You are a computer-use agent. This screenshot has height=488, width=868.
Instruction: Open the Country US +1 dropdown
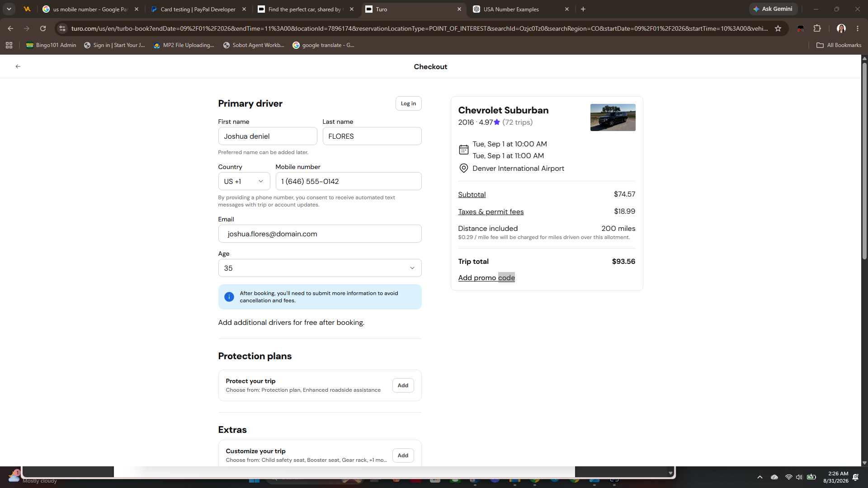pos(244,181)
